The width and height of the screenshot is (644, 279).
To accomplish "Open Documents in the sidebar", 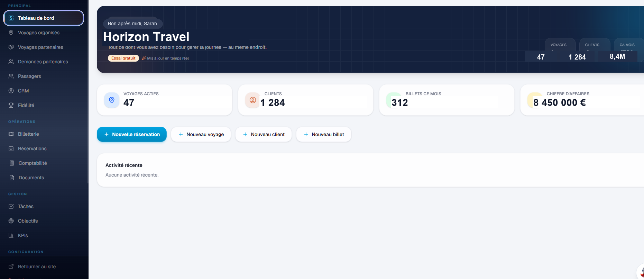I will point(44,178).
